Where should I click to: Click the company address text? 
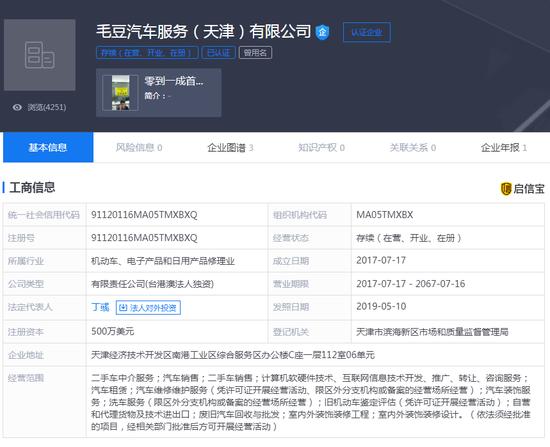pos(233,355)
